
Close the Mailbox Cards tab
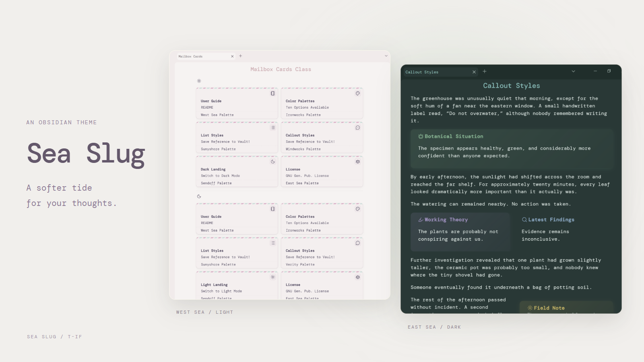(232, 56)
